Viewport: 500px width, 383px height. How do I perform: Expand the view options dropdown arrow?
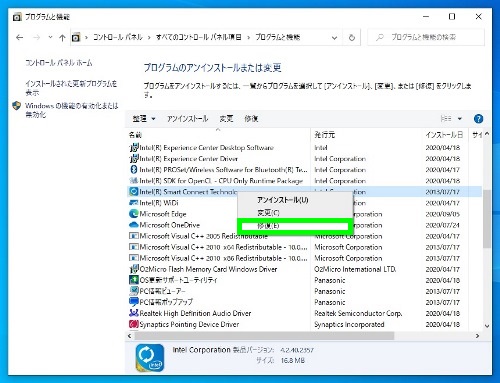[460, 119]
